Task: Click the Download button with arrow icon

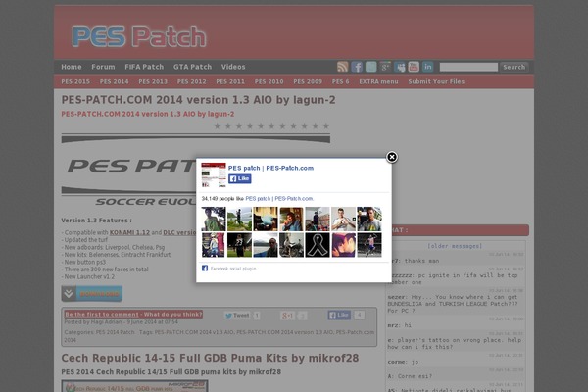Action: 92,294
